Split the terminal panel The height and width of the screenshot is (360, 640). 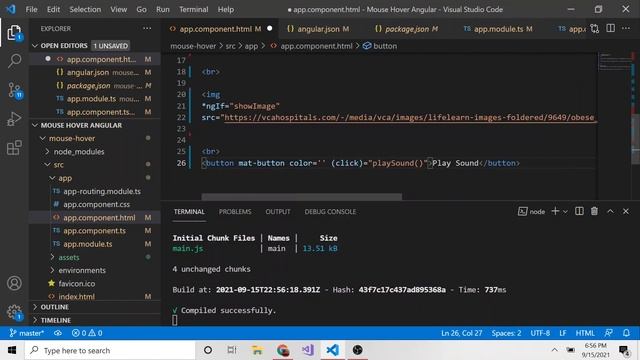coord(579,211)
